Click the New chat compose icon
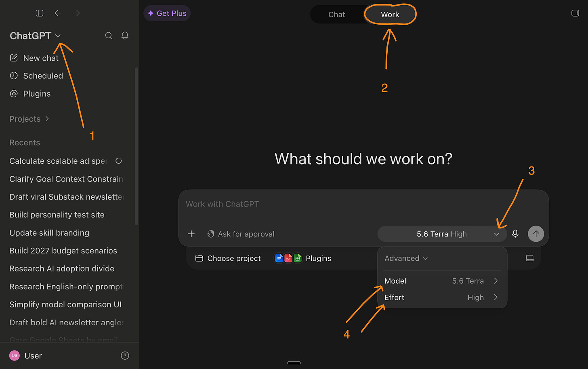The width and height of the screenshot is (588, 369). 14,58
